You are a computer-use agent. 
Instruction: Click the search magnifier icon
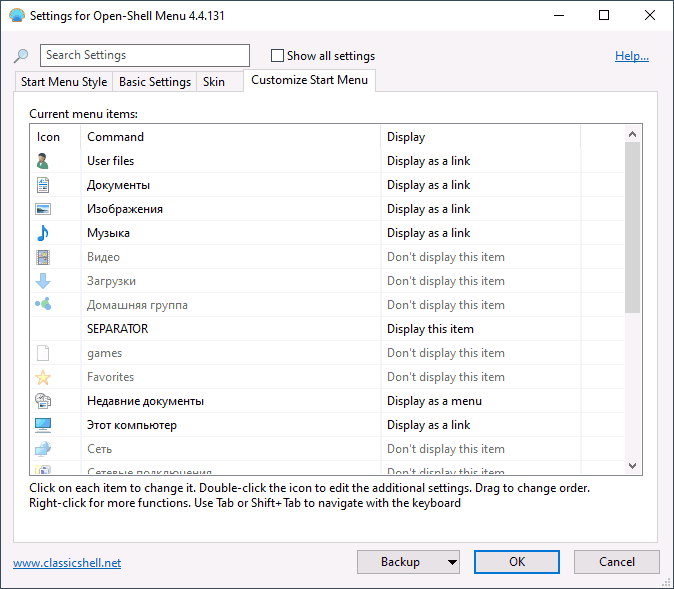(21, 55)
